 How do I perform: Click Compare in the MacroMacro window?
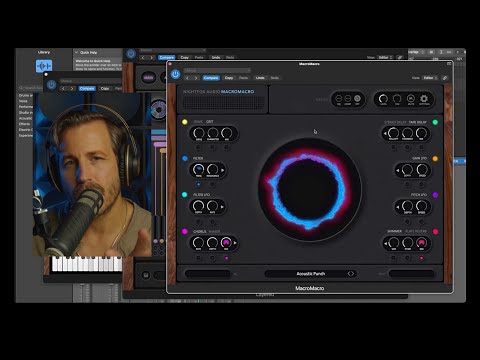[x=211, y=78]
